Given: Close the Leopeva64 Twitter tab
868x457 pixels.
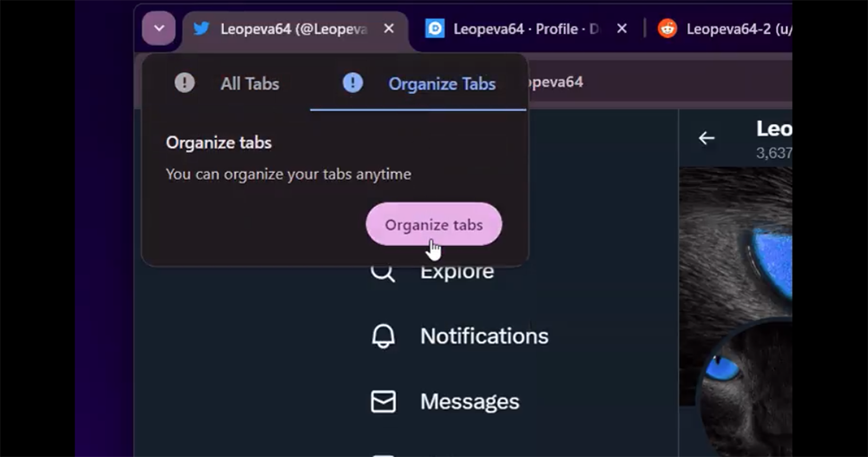Looking at the screenshot, I should coord(389,29).
